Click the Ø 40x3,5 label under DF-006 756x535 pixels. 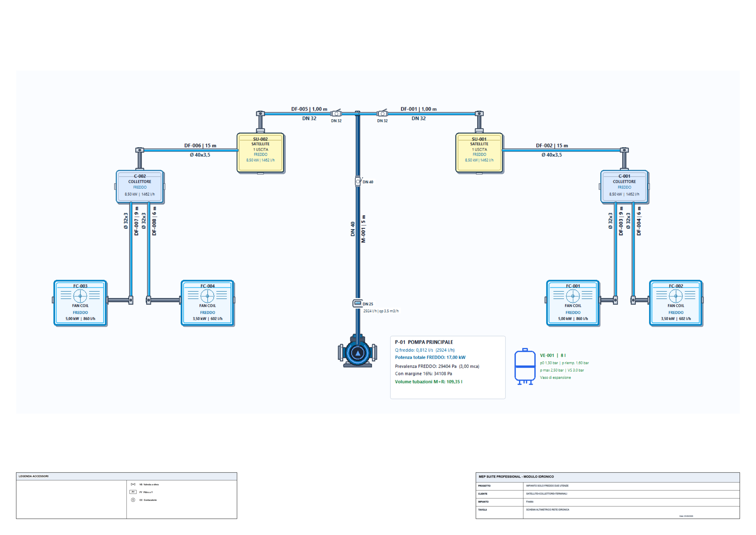click(200, 155)
